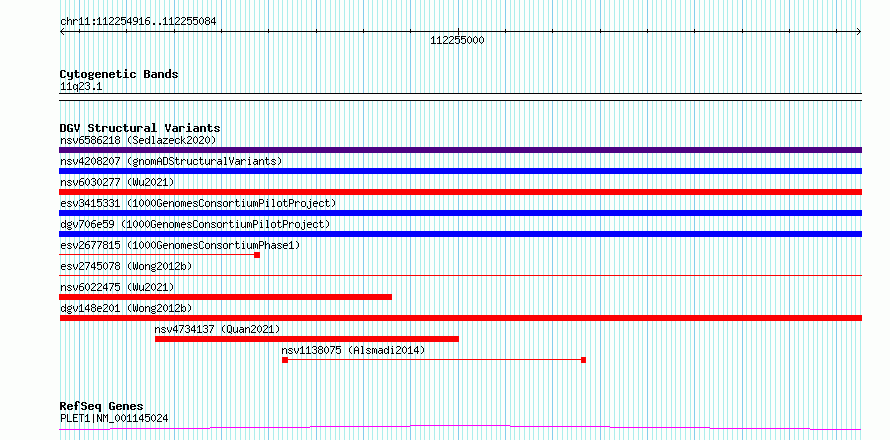This screenshot has width=890, height=440.
Task: Click the red nsv6022475 variant bar
Action: 225,297
